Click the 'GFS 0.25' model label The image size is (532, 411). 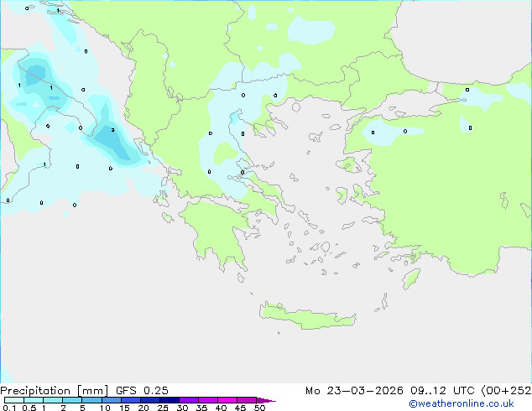(142, 391)
